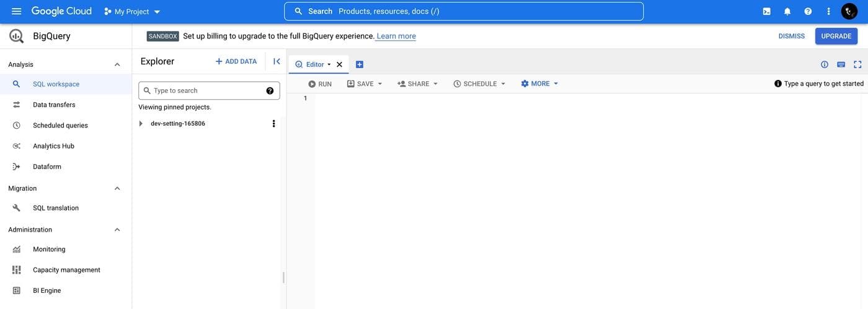The image size is (868, 309).
Task: Open Scheduled queries page
Action: tap(60, 125)
